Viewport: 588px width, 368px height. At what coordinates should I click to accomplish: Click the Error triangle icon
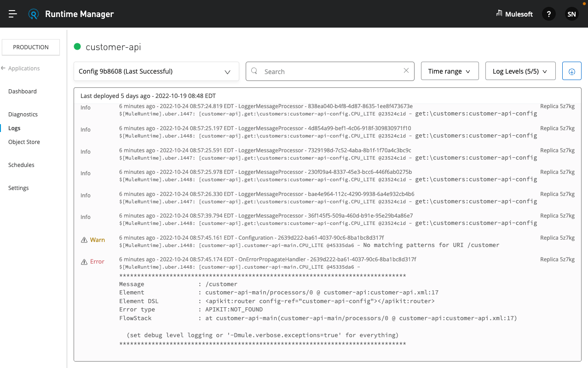[x=84, y=261]
